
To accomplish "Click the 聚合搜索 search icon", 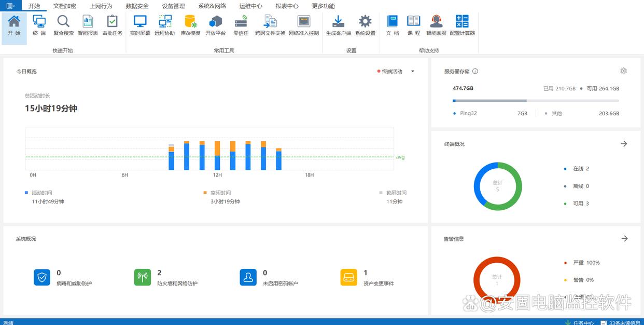I will click(63, 25).
